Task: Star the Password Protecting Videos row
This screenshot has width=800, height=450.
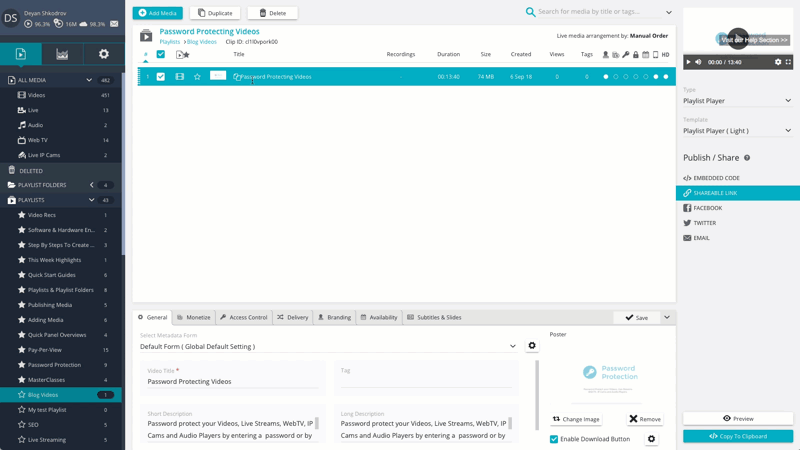Action: [x=197, y=77]
